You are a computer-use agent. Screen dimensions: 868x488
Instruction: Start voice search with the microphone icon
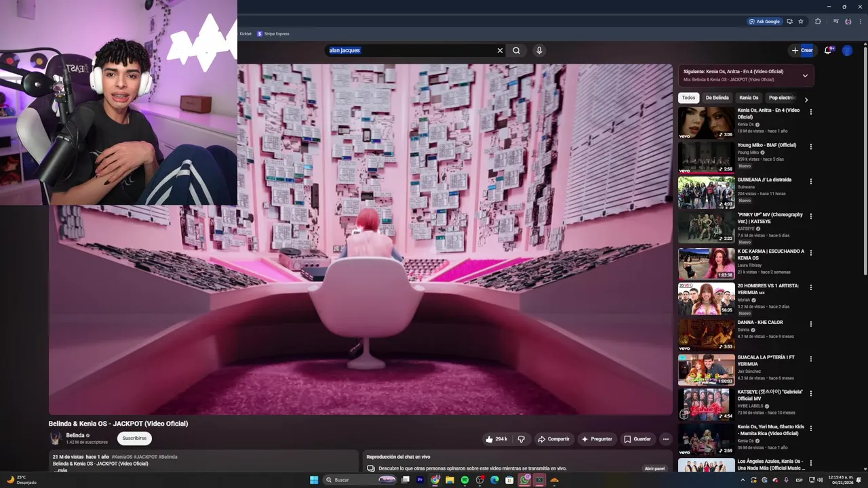[539, 50]
